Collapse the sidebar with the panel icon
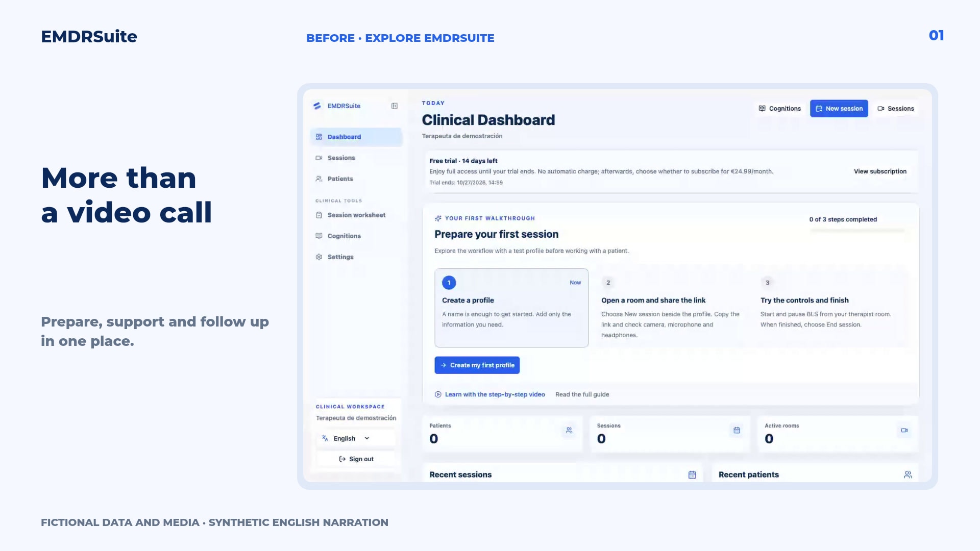The height and width of the screenshot is (551, 980). coord(395,106)
